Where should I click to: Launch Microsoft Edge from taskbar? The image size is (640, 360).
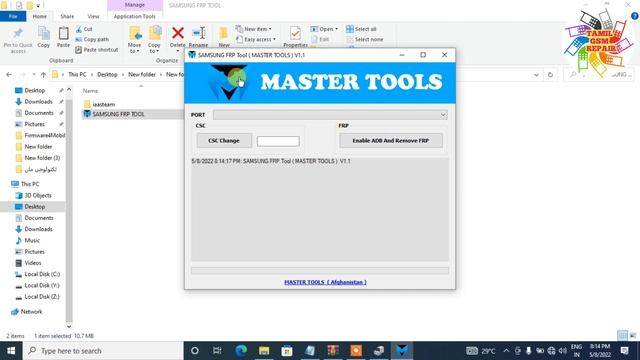241,351
